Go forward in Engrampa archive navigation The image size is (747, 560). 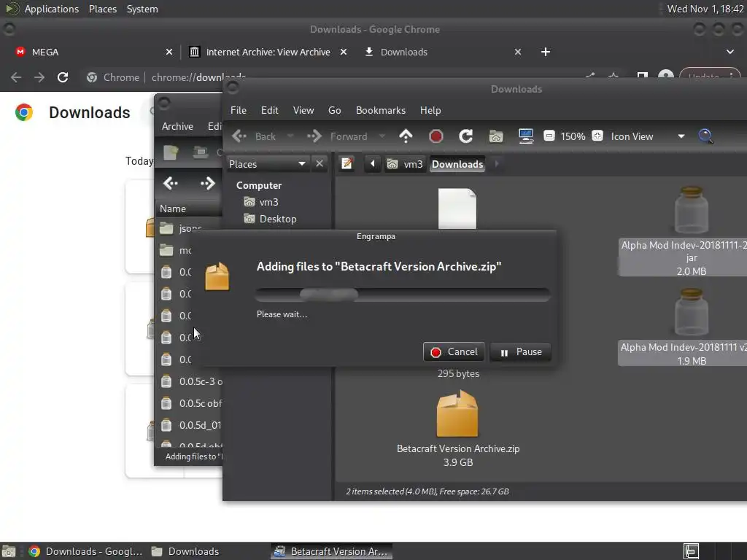208,183
